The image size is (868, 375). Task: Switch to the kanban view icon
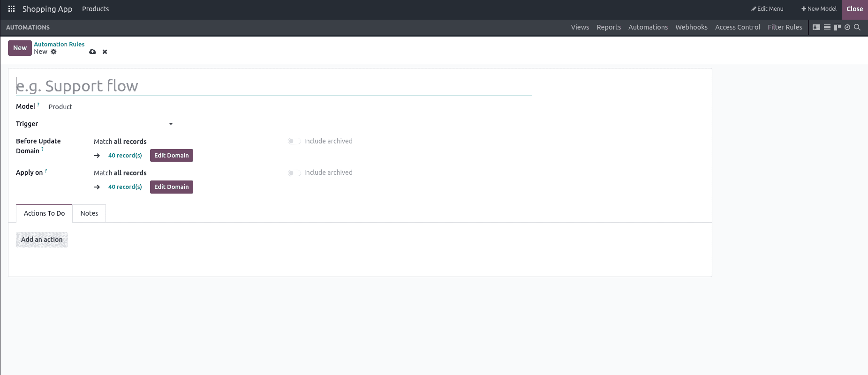coord(837,27)
